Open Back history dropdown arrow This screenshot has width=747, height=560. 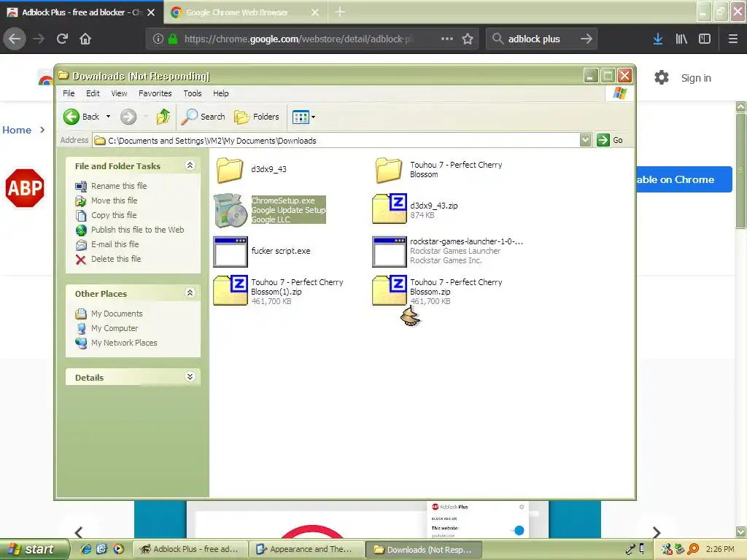[108, 117]
